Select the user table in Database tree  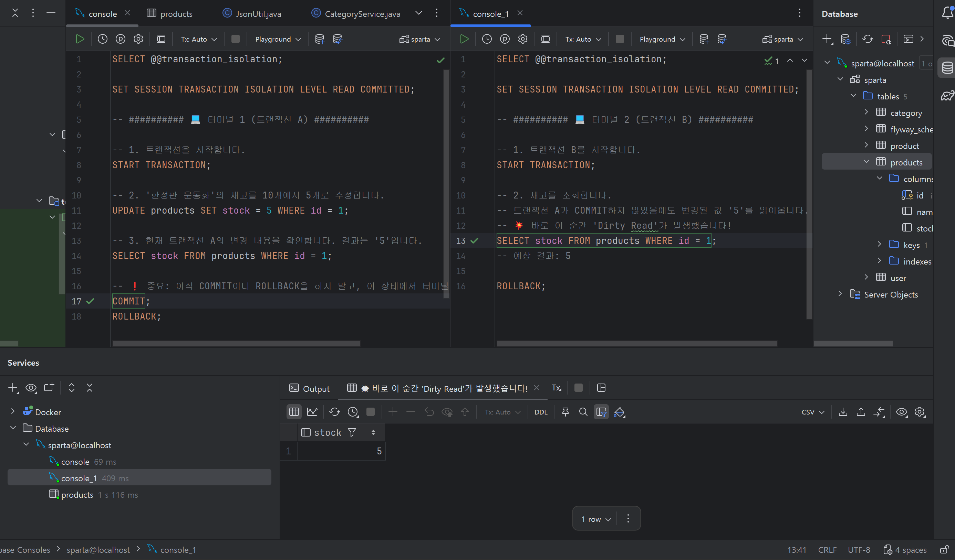click(898, 278)
